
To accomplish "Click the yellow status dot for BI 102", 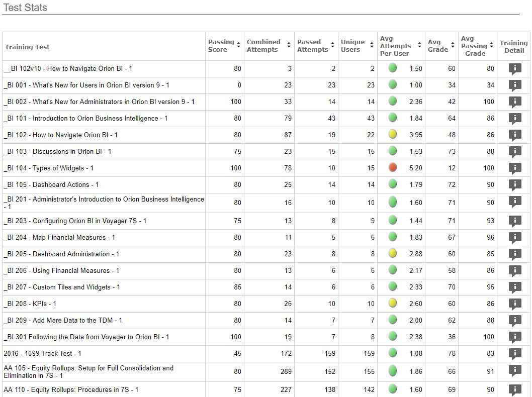I will (x=393, y=134).
